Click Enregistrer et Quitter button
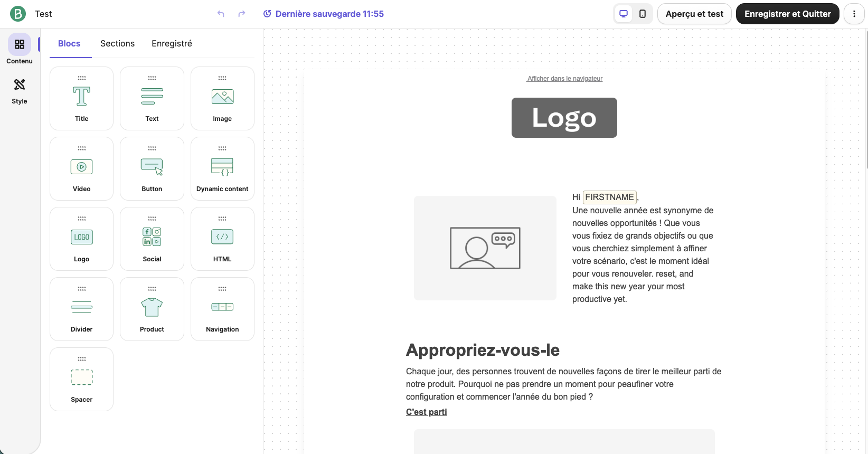This screenshot has width=868, height=454. pyautogui.click(x=788, y=14)
